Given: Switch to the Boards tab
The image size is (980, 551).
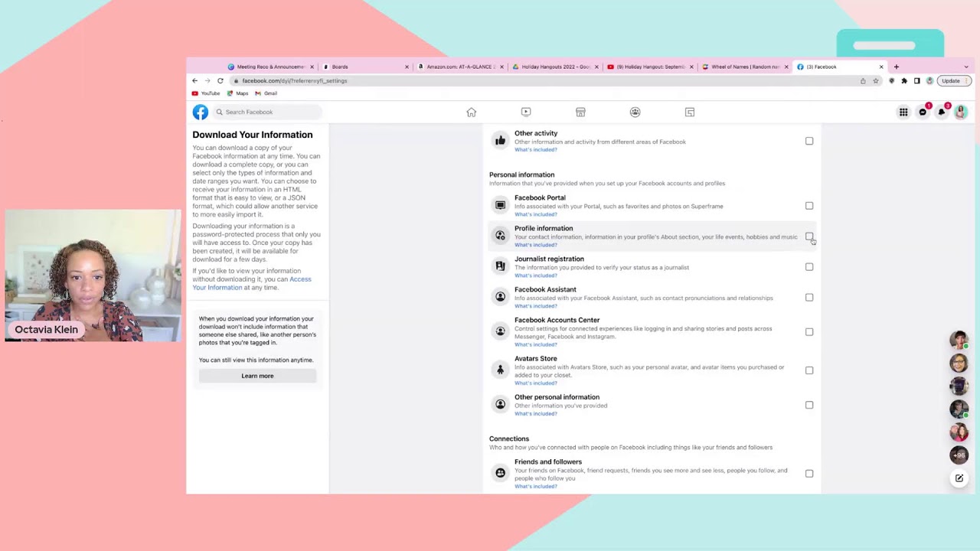Looking at the screenshot, I should pyautogui.click(x=366, y=67).
